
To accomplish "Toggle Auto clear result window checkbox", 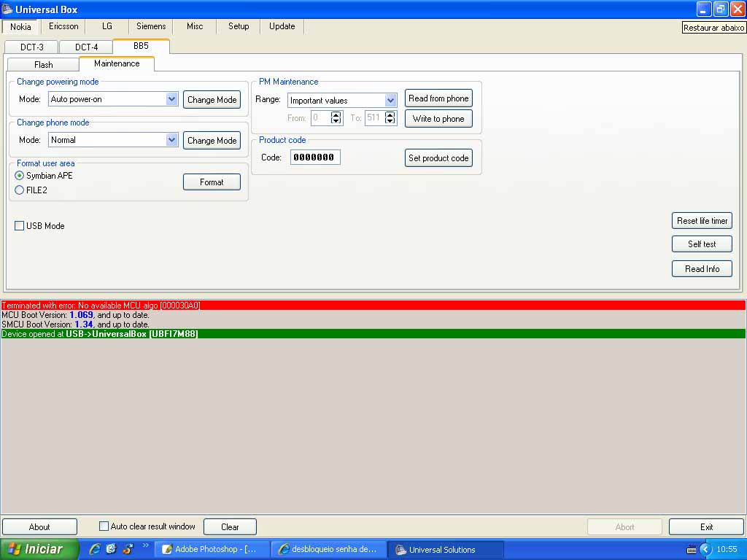I will (104, 526).
